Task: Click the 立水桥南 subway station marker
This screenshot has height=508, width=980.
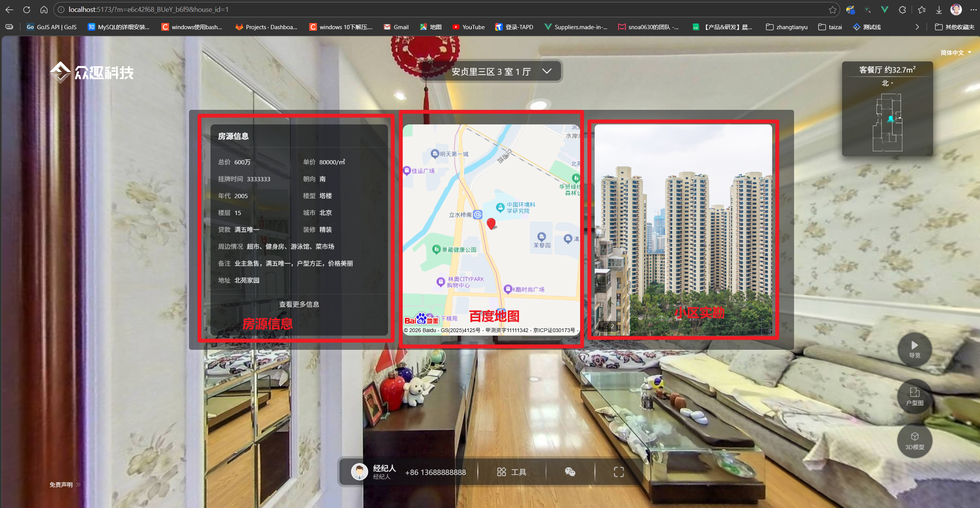Action: [x=478, y=214]
